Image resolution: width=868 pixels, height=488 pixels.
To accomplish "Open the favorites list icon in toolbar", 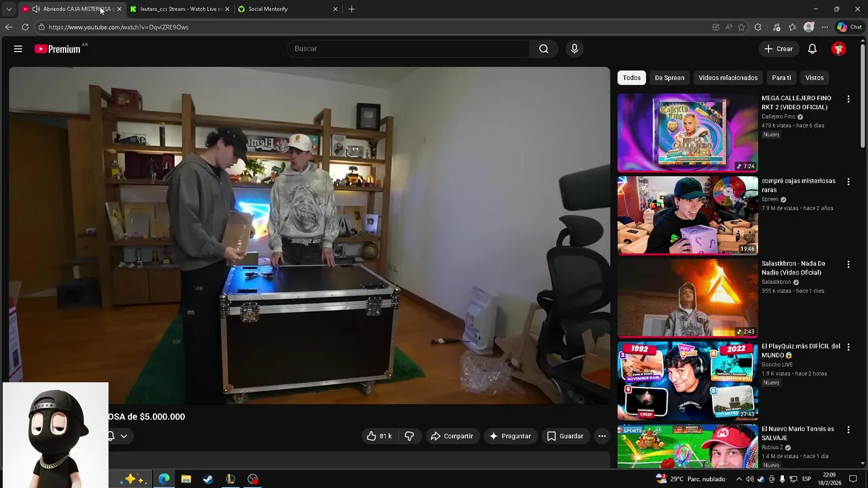I will (793, 27).
